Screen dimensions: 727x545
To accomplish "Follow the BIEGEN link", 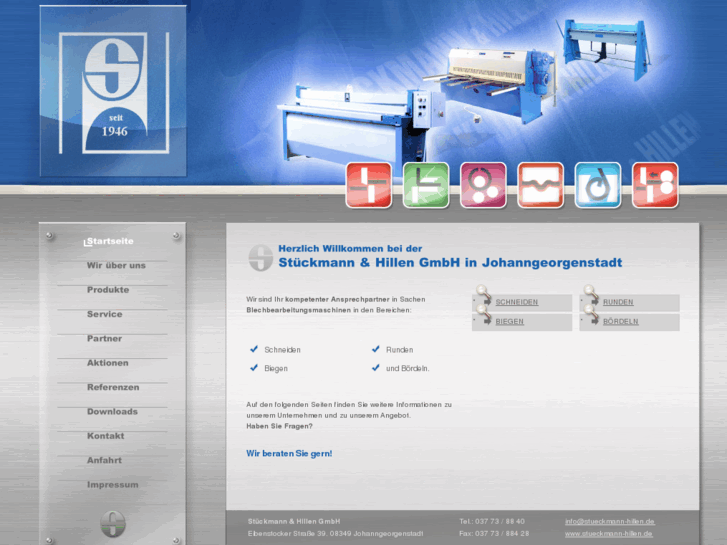I will [510, 321].
